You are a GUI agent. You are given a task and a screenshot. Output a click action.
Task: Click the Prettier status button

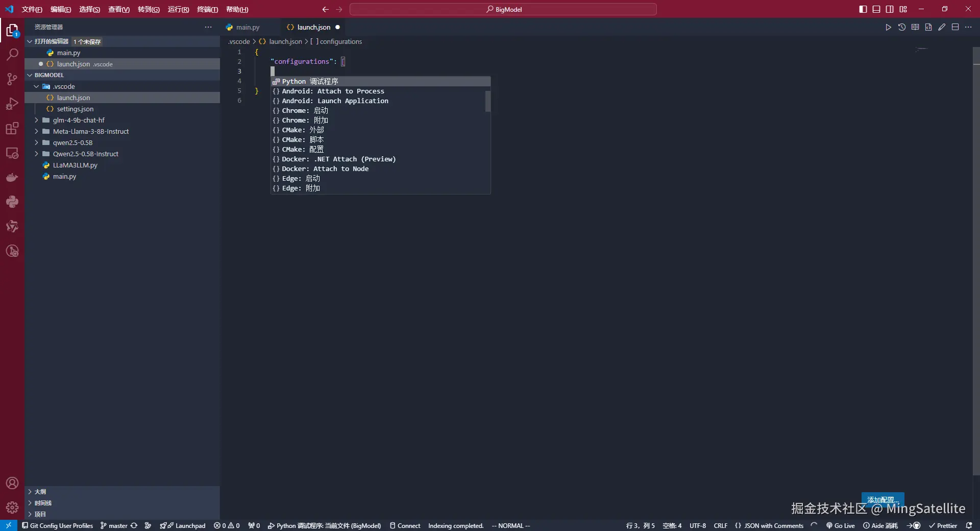pyautogui.click(x=943, y=525)
